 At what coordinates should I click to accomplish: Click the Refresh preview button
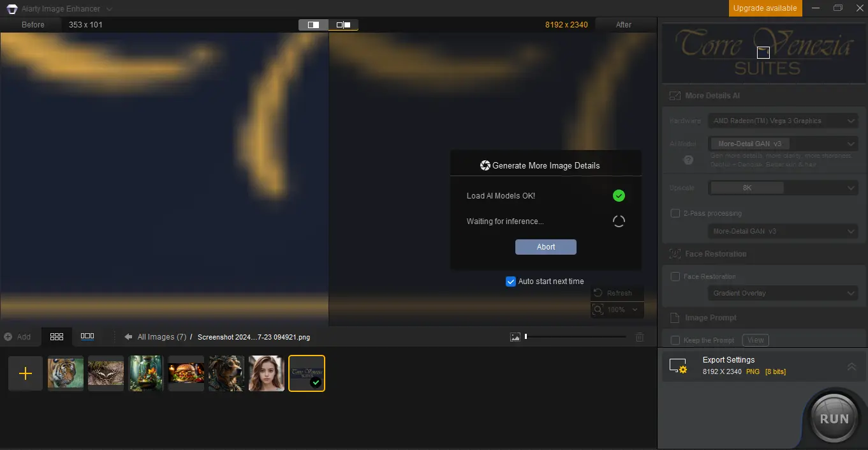pyautogui.click(x=617, y=293)
